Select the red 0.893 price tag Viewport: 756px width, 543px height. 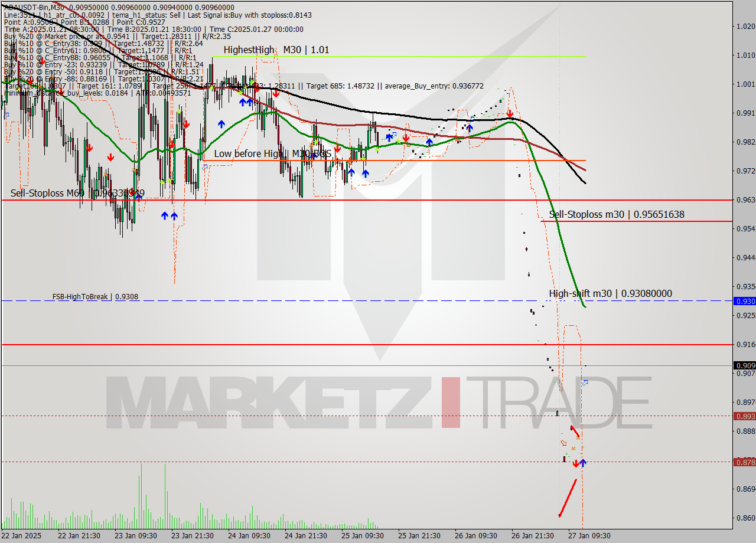pos(744,416)
